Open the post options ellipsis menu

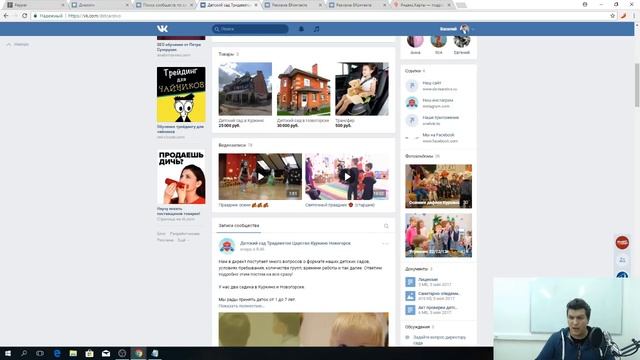(x=385, y=244)
